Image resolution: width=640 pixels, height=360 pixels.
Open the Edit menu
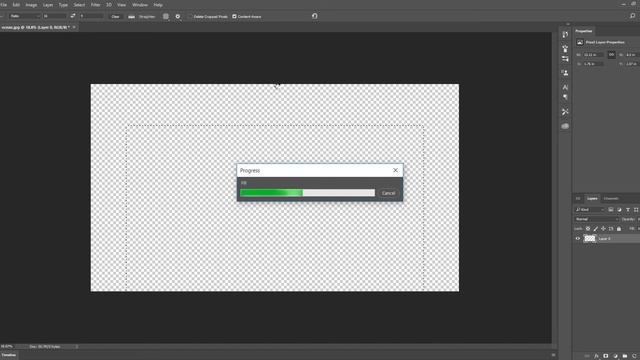[x=16, y=5]
